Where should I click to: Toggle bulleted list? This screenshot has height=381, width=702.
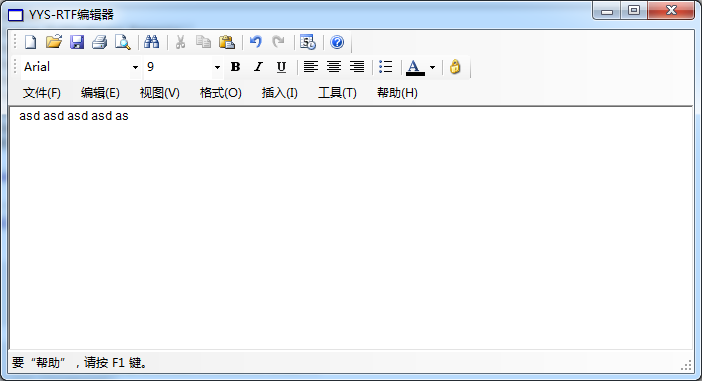[x=385, y=67]
